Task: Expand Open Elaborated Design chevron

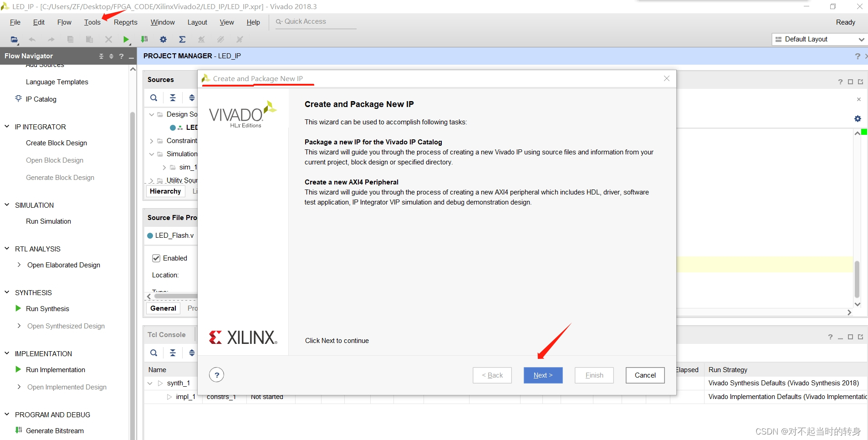Action: click(x=19, y=265)
